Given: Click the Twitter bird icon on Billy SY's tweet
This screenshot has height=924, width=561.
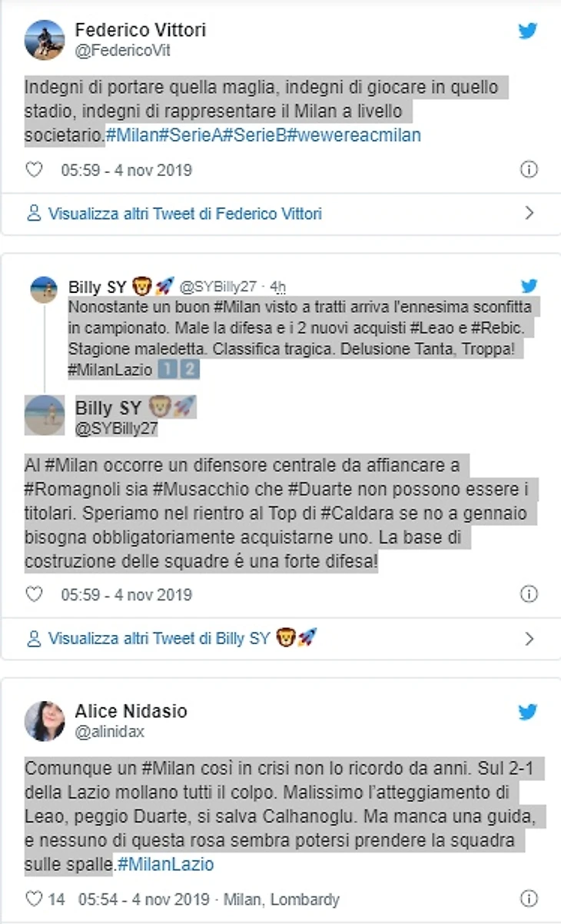Looking at the screenshot, I should coord(529,286).
